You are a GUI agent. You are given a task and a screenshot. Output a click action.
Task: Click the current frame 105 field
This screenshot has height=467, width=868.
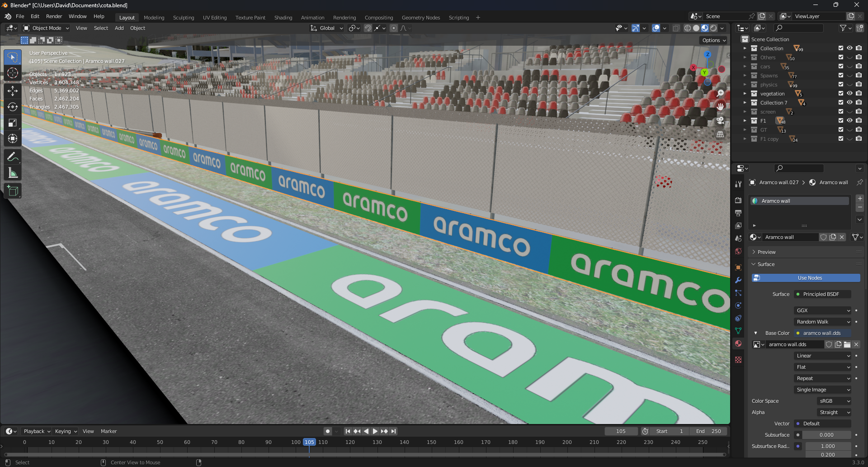(x=621, y=431)
